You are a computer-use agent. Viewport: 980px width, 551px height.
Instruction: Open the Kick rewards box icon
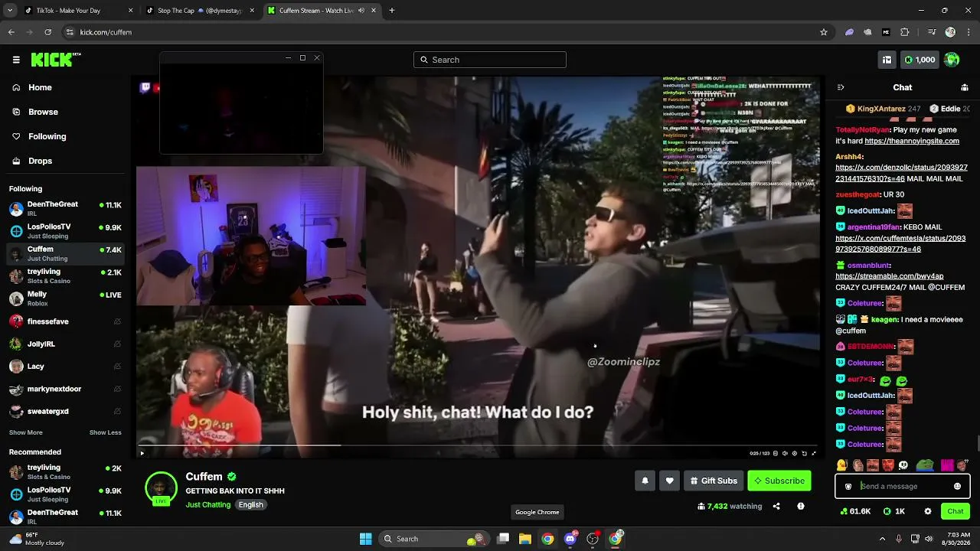(x=887, y=60)
